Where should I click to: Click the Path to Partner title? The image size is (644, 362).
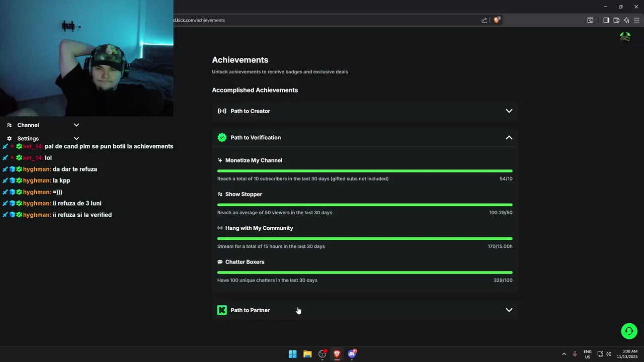point(250,310)
